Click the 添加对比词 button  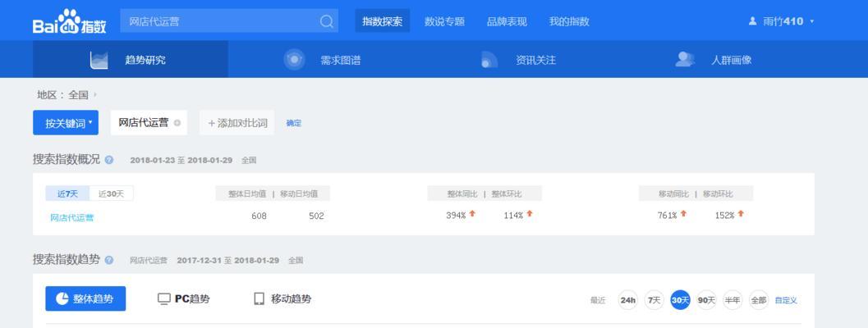[x=237, y=123]
